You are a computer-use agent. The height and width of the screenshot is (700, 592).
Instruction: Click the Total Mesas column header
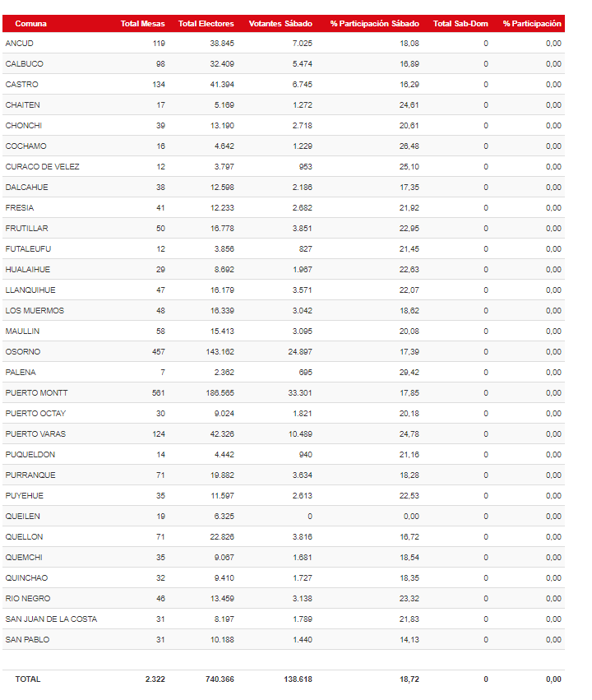[142, 24]
